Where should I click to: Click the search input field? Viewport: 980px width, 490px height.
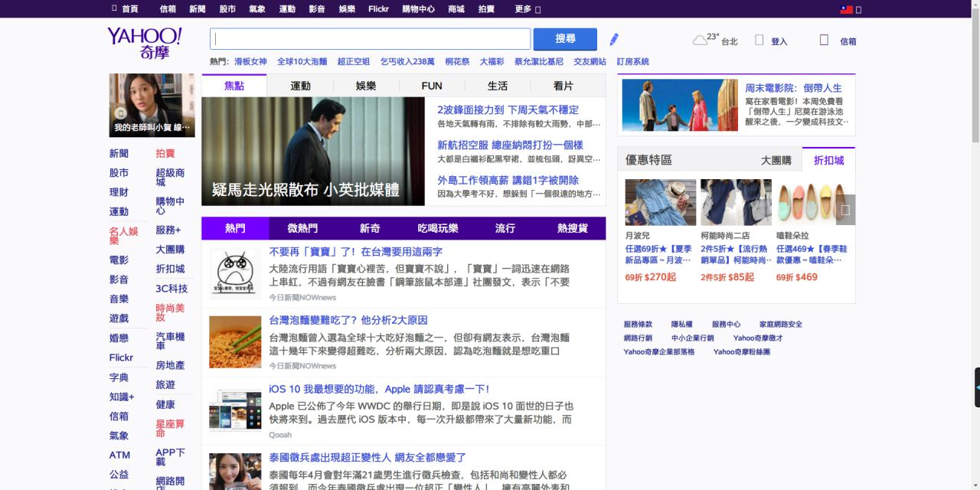click(370, 39)
